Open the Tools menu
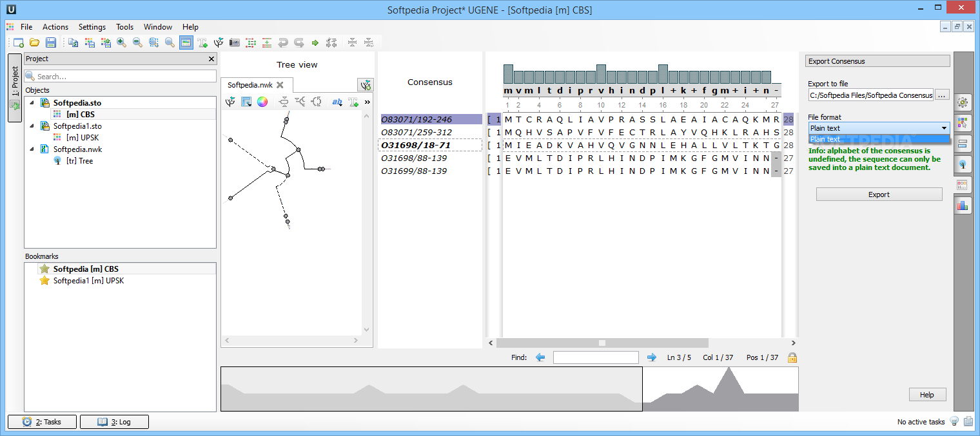This screenshot has width=980, height=436. [125, 27]
